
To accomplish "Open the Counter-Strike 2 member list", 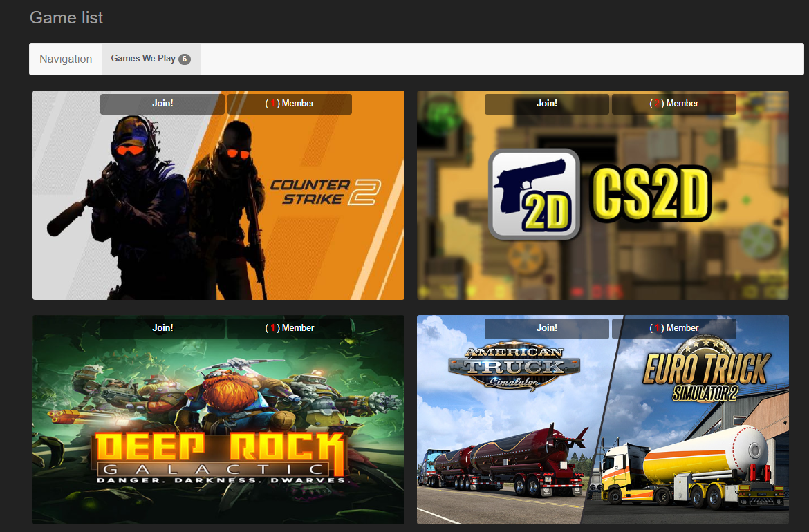I will pos(290,103).
